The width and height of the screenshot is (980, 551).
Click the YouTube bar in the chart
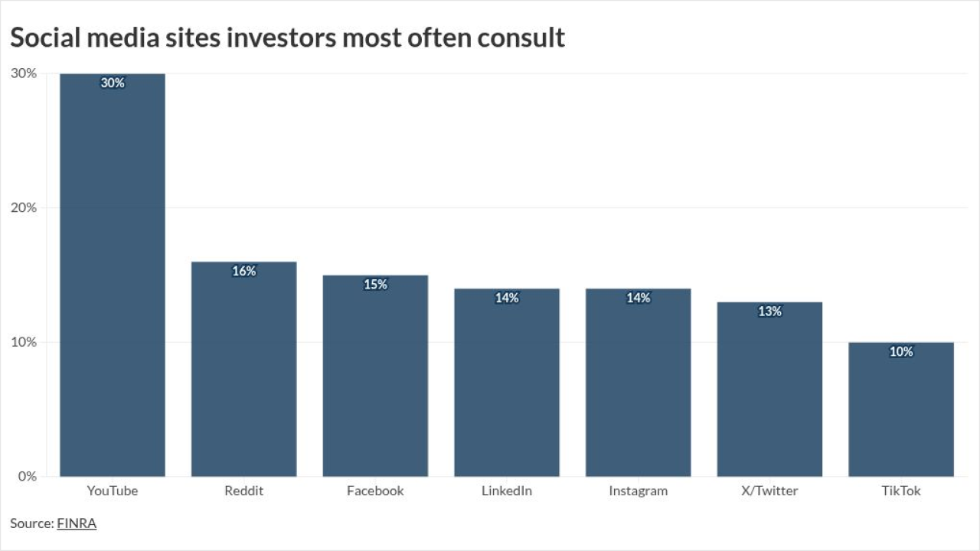point(113,275)
